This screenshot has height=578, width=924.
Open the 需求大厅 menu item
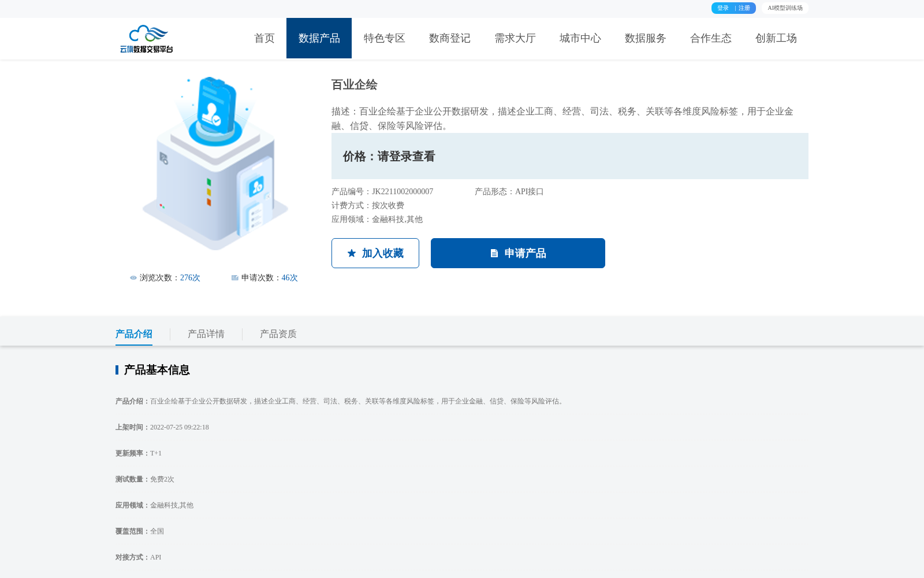(x=515, y=38)
